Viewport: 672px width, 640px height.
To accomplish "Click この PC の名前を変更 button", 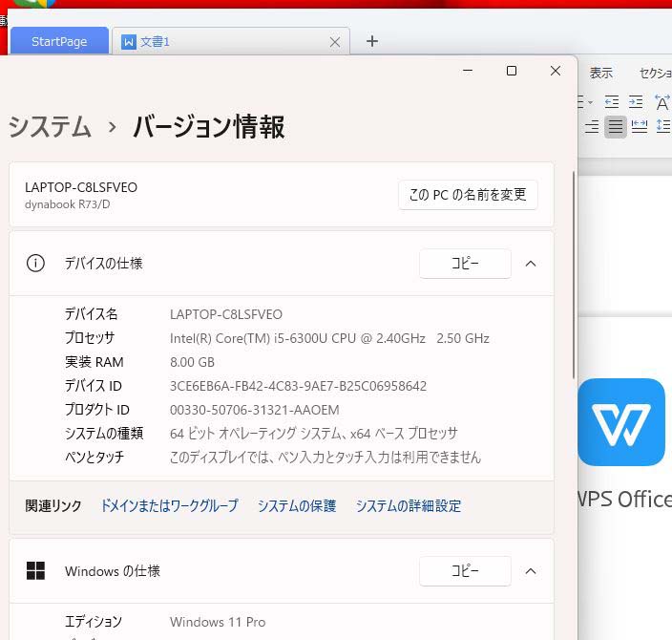I will pyautogui.click(x=468, y=195).
